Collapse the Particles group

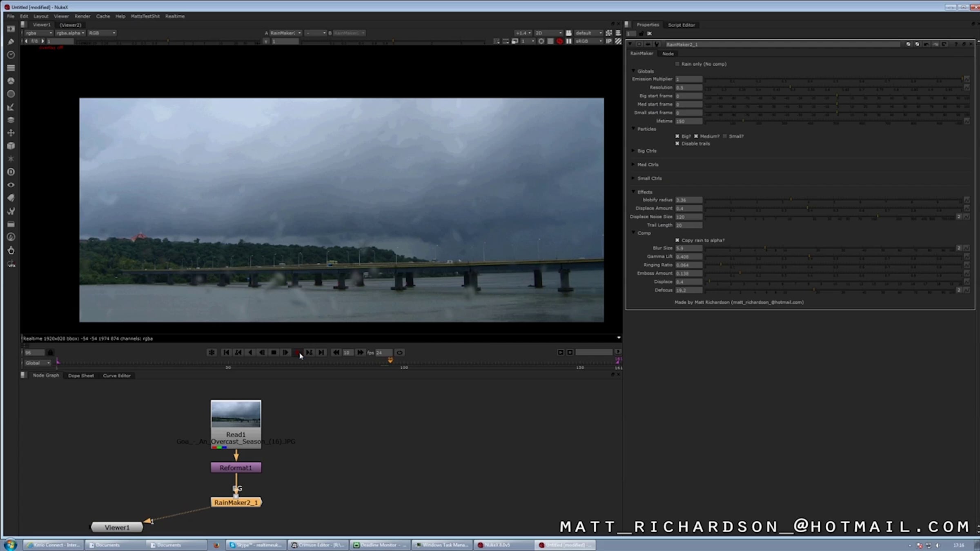point(633,129)
